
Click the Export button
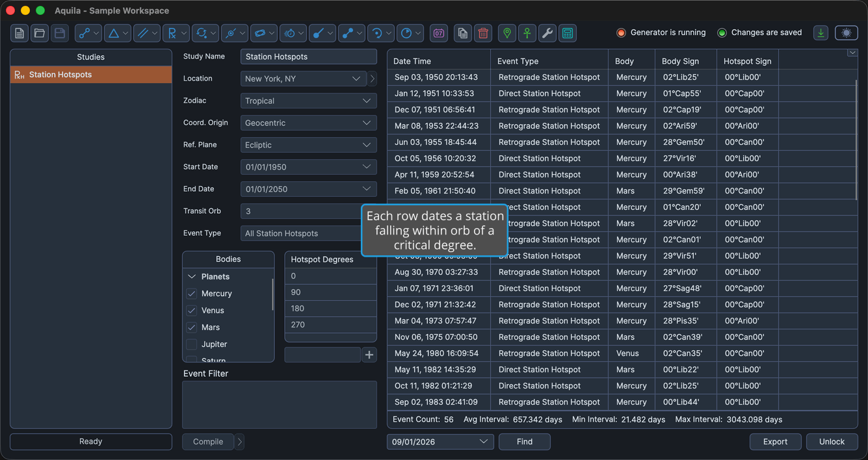tap(775, 442)
